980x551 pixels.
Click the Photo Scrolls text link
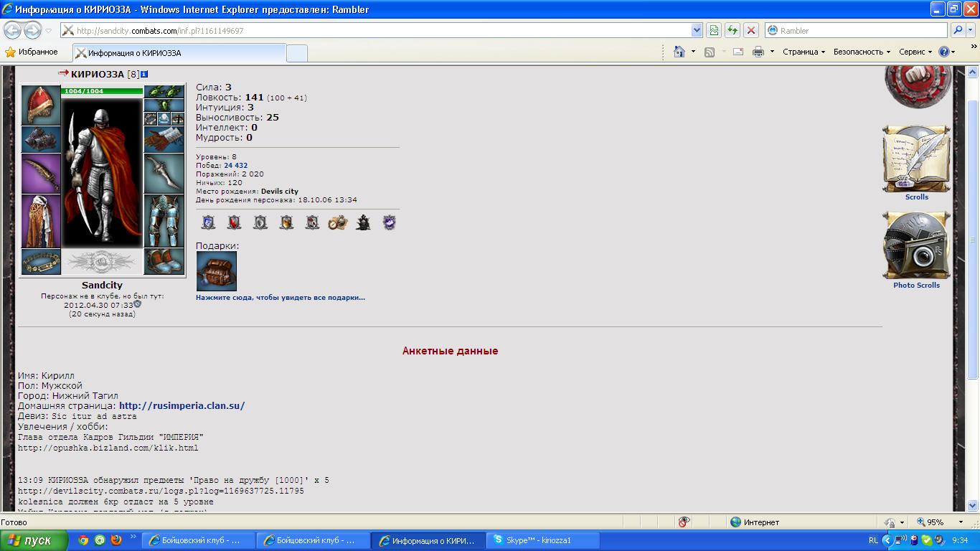tap(916, 286)
